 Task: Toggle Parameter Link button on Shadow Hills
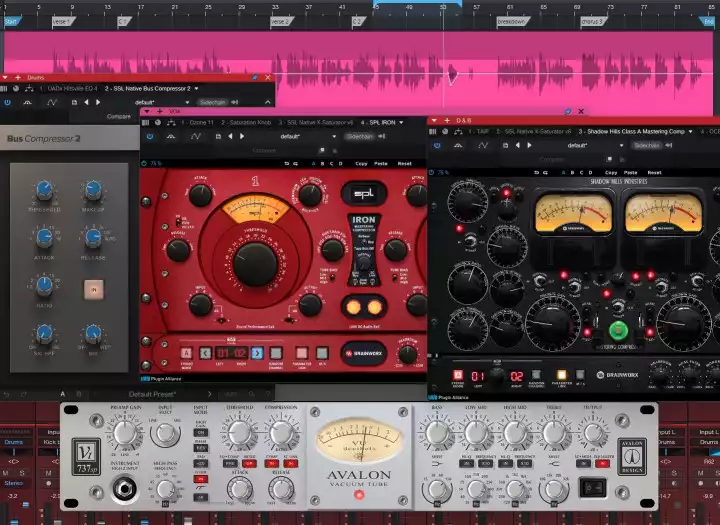(561, 375)
